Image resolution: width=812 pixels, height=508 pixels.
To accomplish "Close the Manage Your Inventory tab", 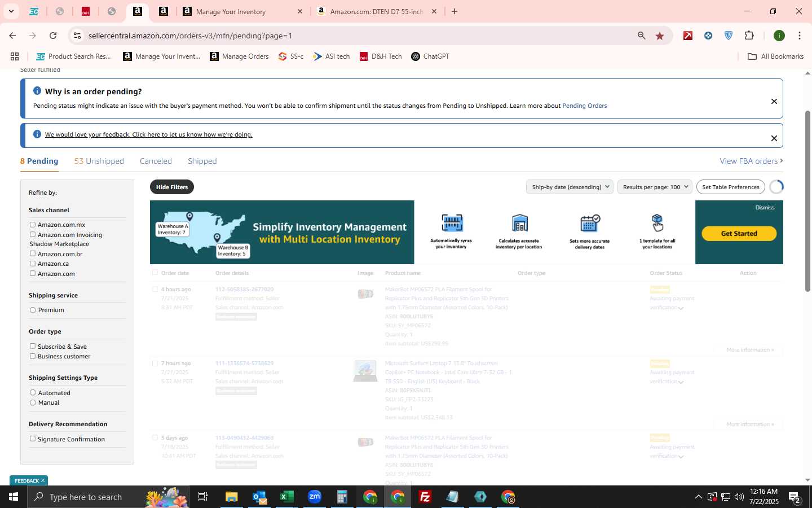I will 300,11.
